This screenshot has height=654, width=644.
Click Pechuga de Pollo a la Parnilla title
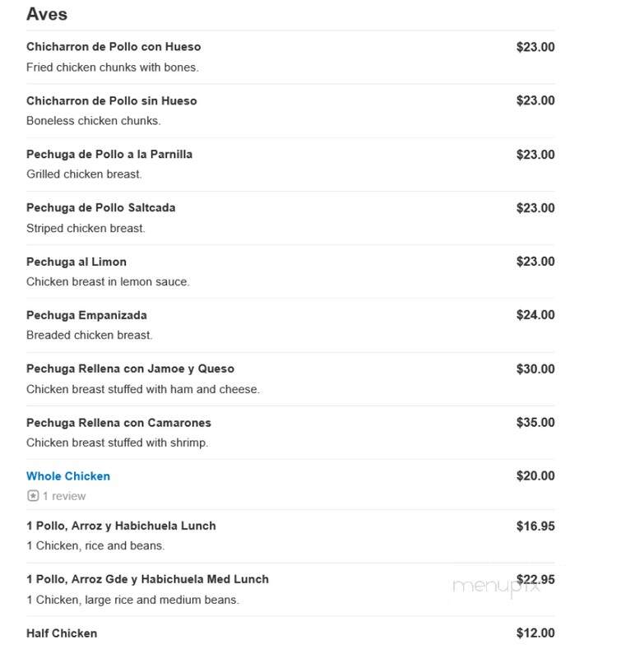pos(109,155)
